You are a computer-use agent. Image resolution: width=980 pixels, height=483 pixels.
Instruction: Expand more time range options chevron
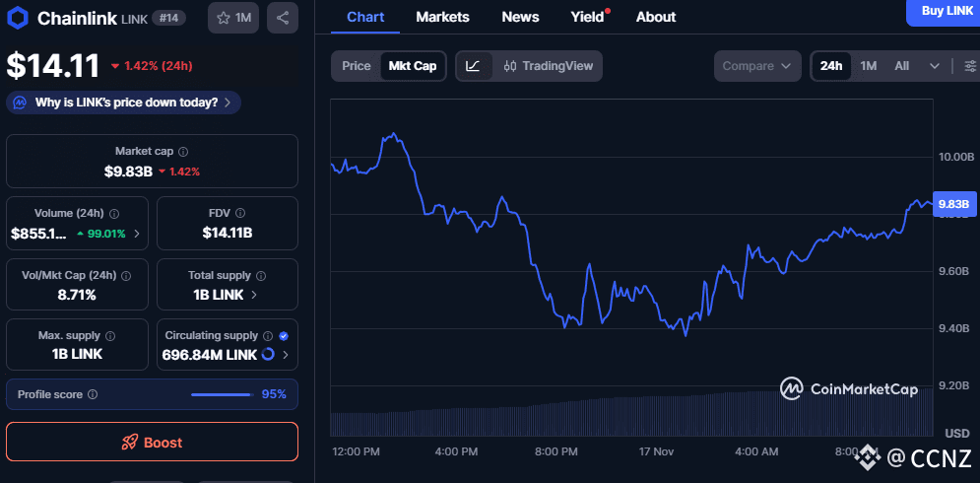coord(934,66)
